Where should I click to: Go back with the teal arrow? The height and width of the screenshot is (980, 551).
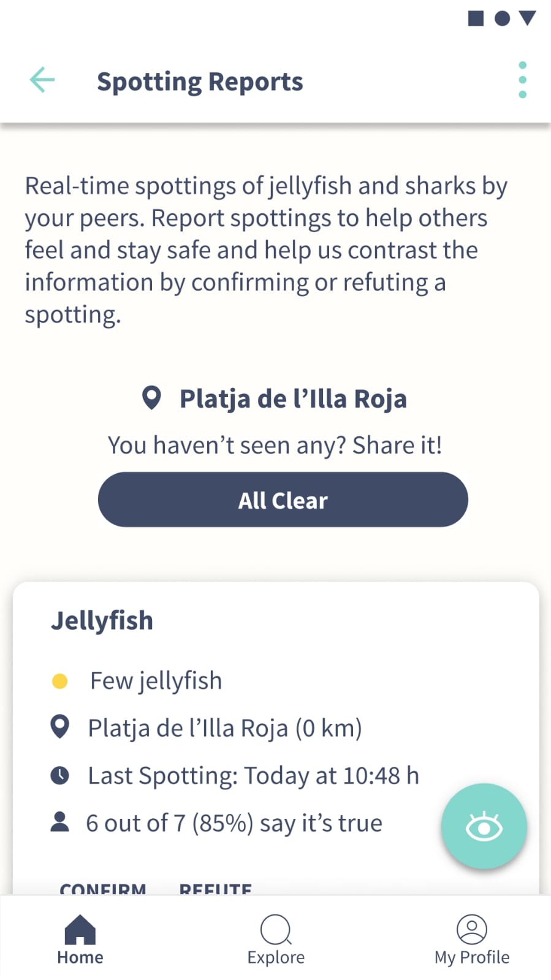pos(42,80)
